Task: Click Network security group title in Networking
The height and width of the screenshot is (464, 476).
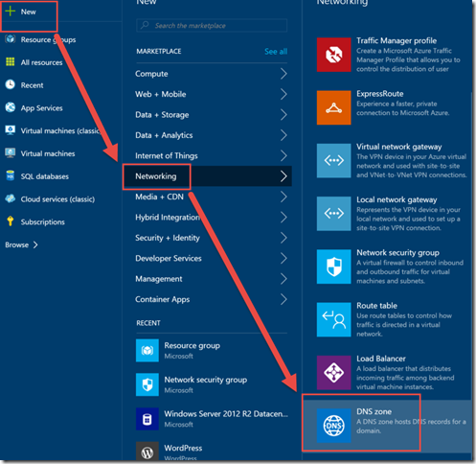Action: coord(397,253)
